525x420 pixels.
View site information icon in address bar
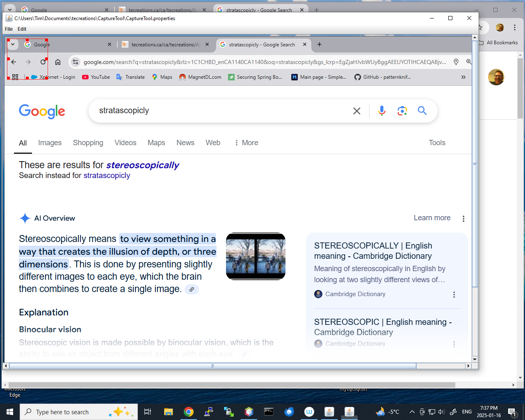click(75, 62)
